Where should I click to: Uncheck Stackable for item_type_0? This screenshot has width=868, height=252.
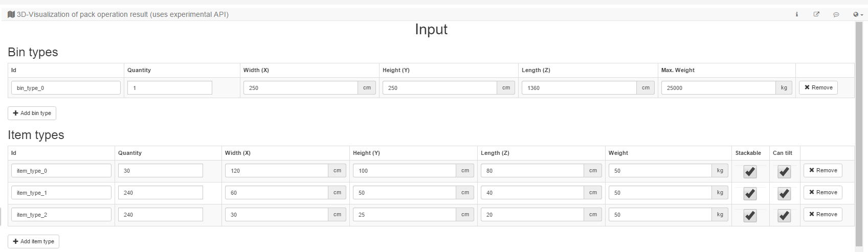[x=750, y=172]
